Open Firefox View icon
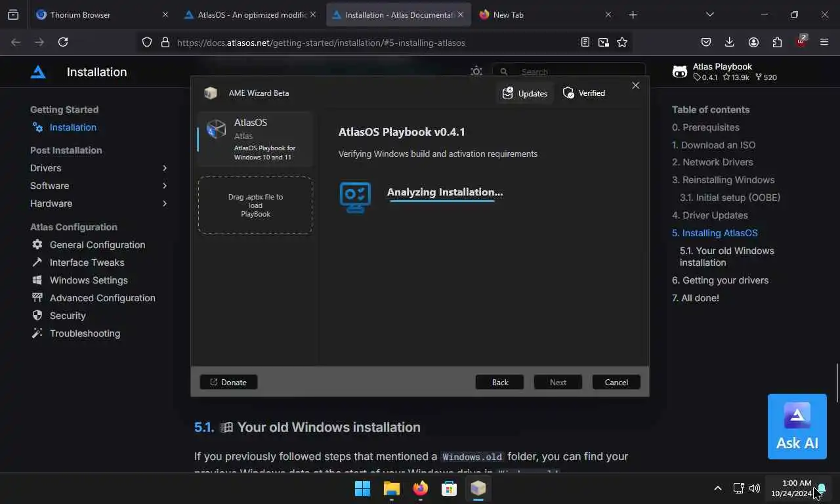840x504 pixels. coord(13,14)
